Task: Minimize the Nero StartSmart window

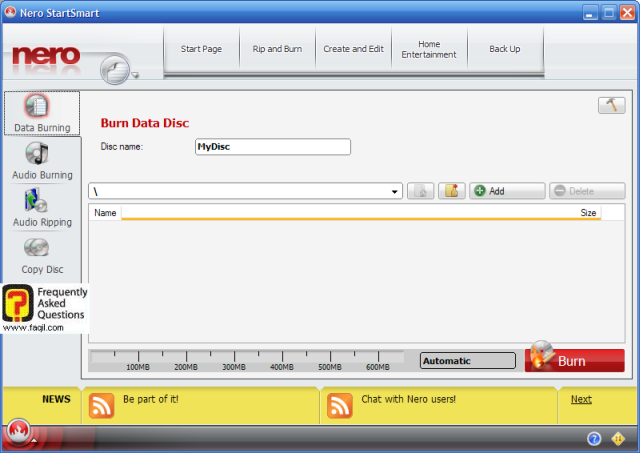Action: tap(590, 13)
